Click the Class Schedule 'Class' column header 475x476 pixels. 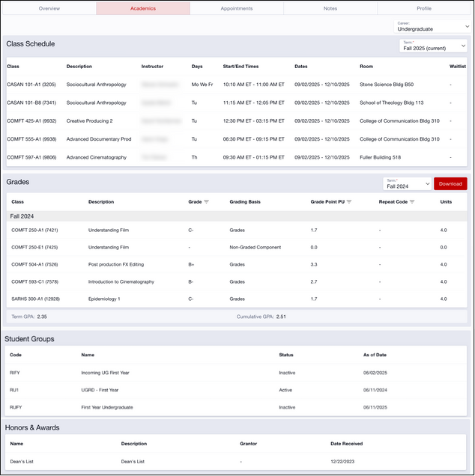[x=13, y=67]
